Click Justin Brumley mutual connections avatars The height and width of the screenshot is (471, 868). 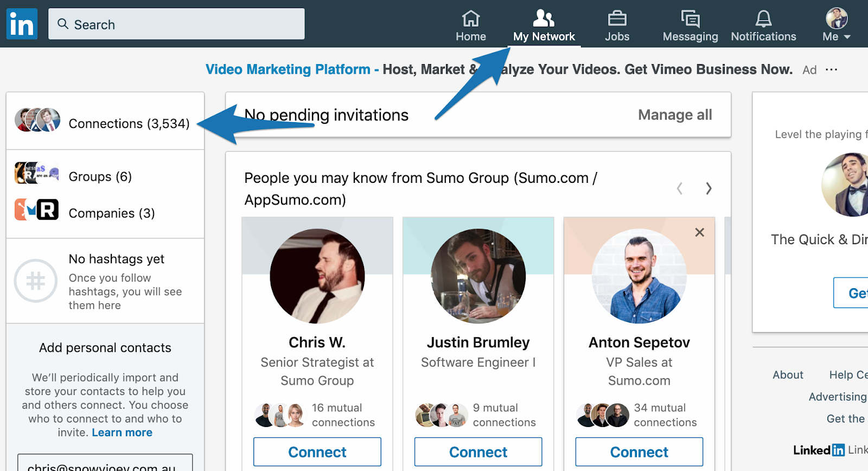click(441, 415)
